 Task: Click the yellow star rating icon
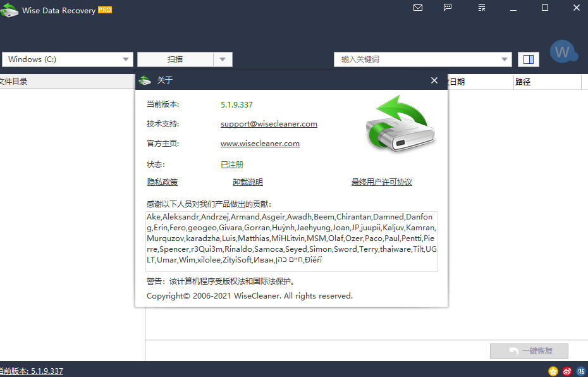[x=553, y=371]
